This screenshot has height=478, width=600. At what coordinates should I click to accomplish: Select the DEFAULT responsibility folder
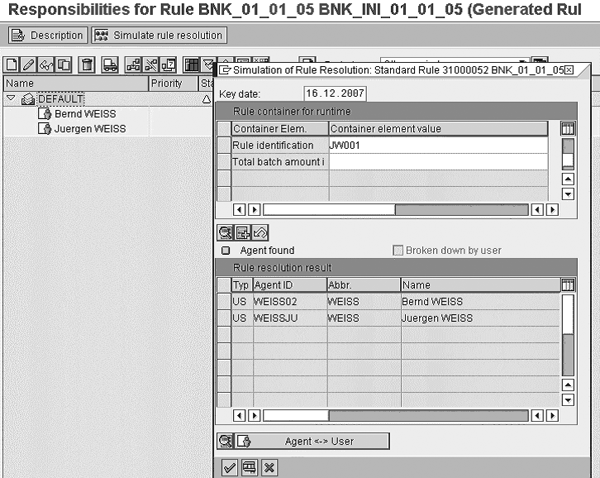pyautogui.click(x=60, y=99)
